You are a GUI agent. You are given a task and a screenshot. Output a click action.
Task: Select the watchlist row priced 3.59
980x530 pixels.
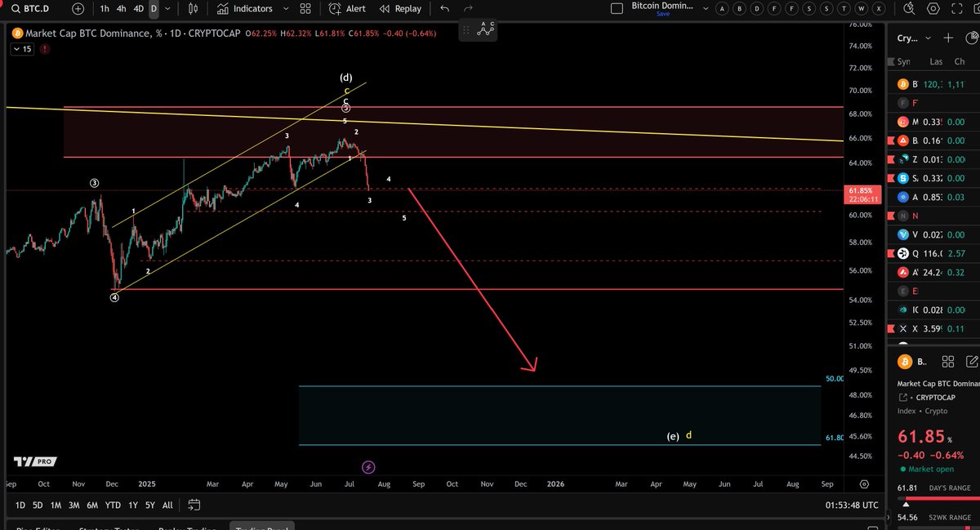coord(933,328)
